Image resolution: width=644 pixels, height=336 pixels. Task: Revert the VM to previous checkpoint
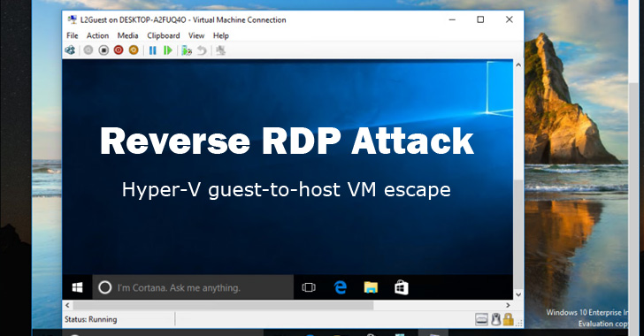click(202, 50)
